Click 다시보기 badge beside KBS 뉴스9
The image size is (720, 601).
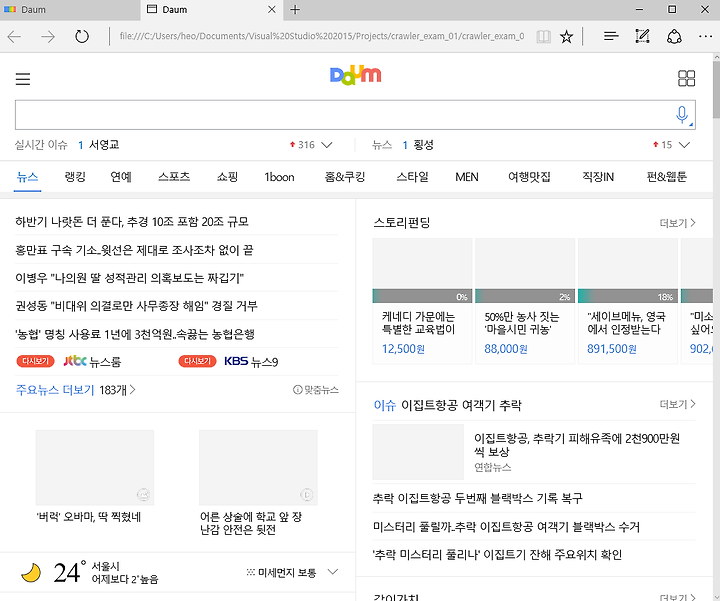point(197,361)
